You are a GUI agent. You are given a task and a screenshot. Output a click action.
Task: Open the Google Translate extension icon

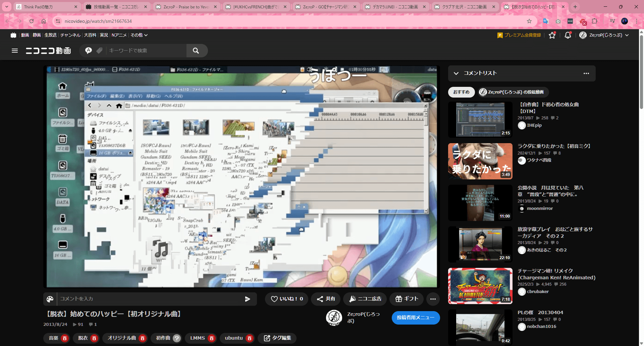point(546,21)
